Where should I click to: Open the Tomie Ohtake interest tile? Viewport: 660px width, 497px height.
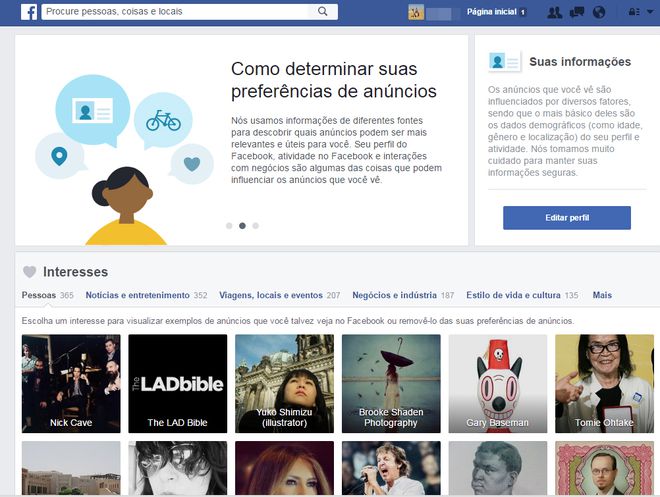click(604, 384)
